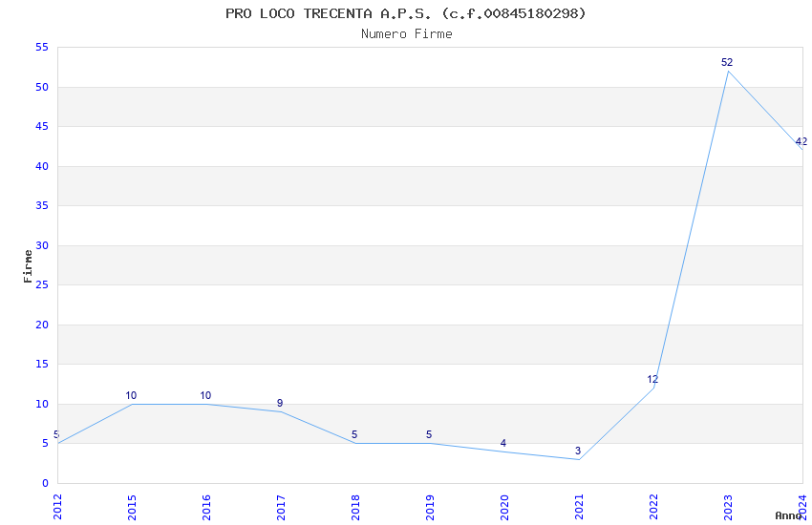This screenshot has width=812, height=525.
Task: Select the 2018 year label
Action: (x=355, y=507)
